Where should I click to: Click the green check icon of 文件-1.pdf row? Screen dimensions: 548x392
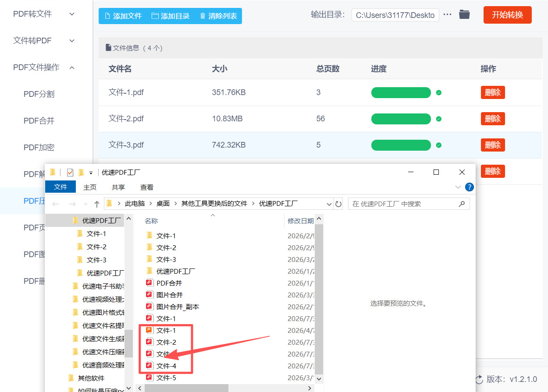pos(439,92)
